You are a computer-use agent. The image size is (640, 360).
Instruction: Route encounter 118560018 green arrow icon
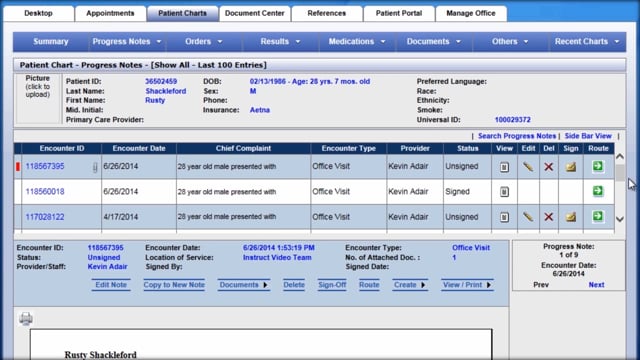[x=598, y=191]
